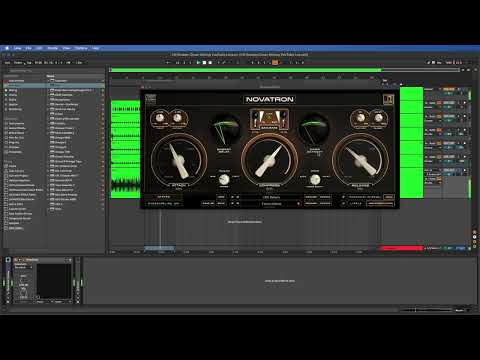Image resolution: width=480 pixels, height=360 pixels.
Task: Toggle the device activator in device view
Action: 16,260
